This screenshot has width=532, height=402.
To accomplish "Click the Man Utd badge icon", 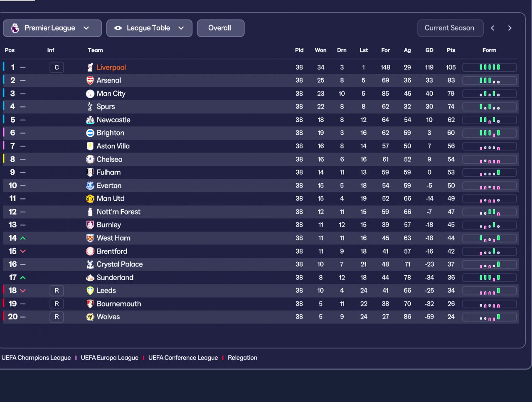I will click(x=90, y=199).
